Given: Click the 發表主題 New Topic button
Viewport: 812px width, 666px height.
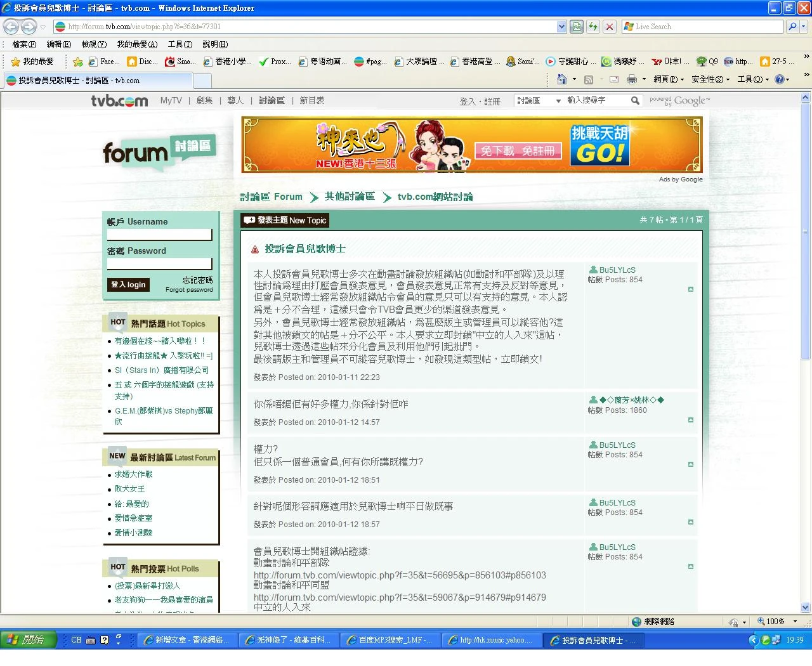Looking at the screenshot, I should 285,220.
